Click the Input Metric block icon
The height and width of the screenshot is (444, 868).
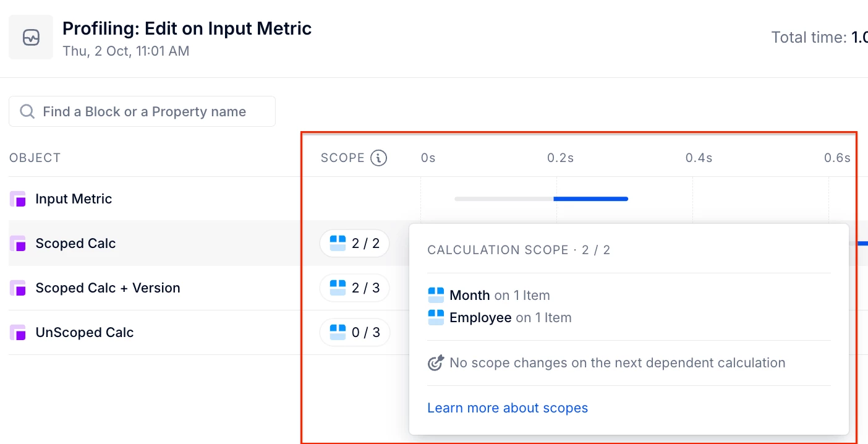point(18,199)
